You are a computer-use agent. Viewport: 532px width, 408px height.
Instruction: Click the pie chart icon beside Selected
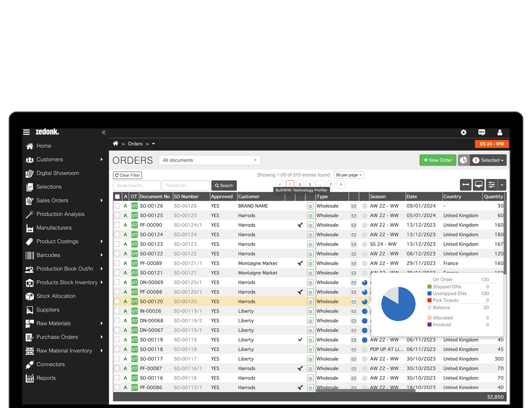[x=463, y=160]
